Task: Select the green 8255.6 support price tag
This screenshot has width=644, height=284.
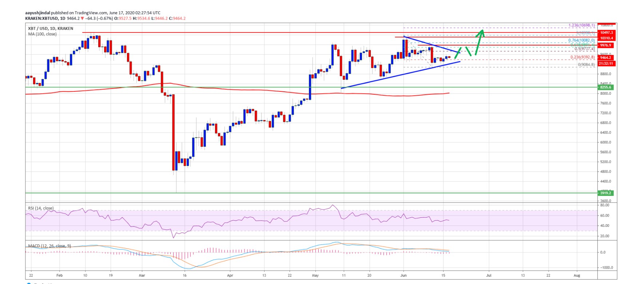Action: coord(606,87)
